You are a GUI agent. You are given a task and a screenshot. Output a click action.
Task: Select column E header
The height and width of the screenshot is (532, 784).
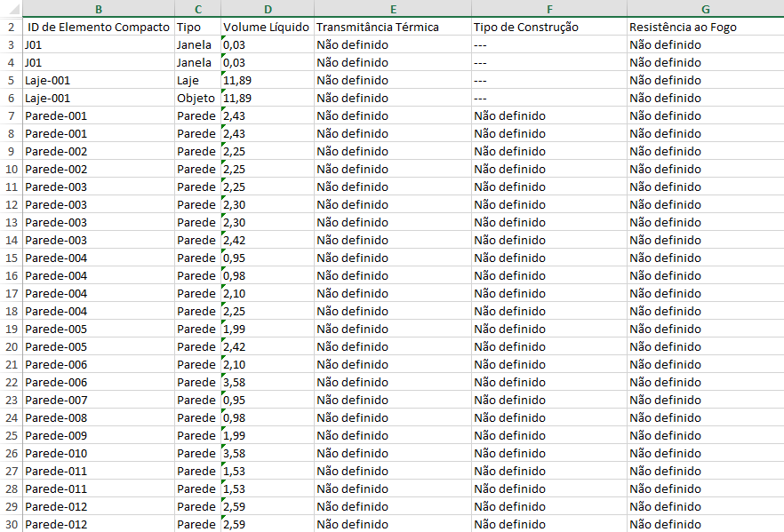click(393, 11)
